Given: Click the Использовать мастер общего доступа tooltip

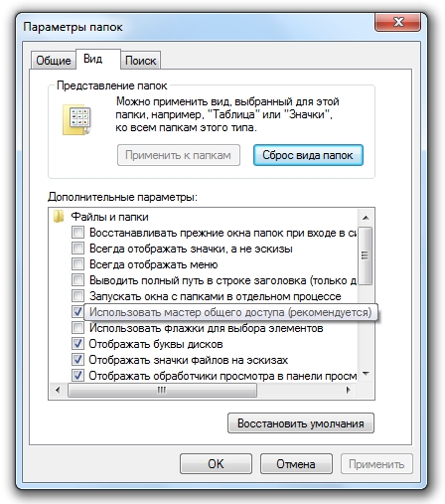Looking at the screenshot, I should click(x=230, y=312).
